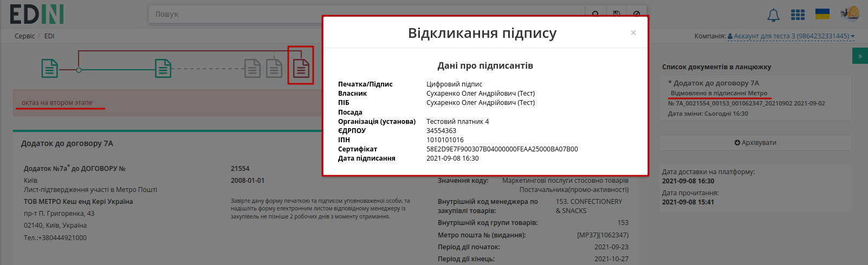Click period end date 2021-10-27

611,259
